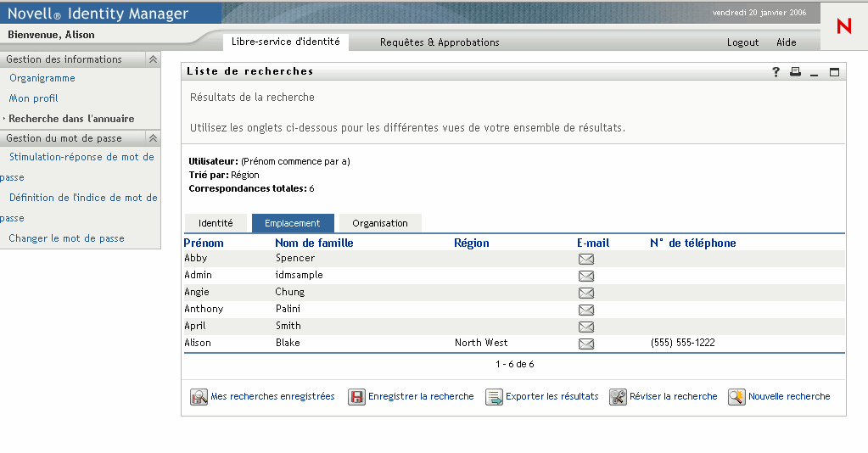Open the Requêtes & Approbations tab

tap(440, 42)
